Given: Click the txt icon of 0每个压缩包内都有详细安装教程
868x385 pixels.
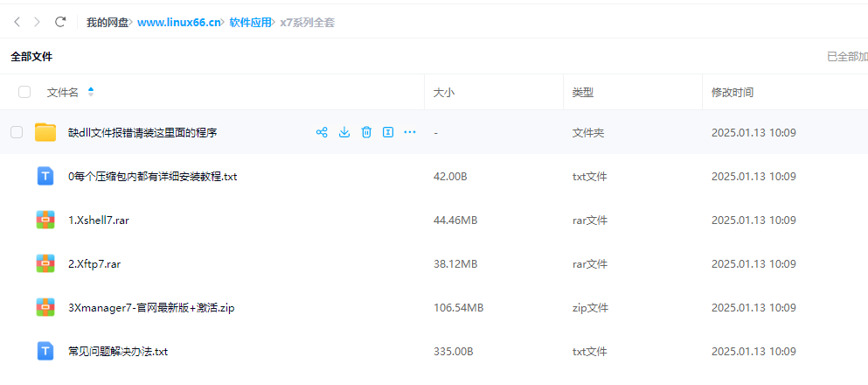Looking at the screenshot, I should (x=45, y=176).
